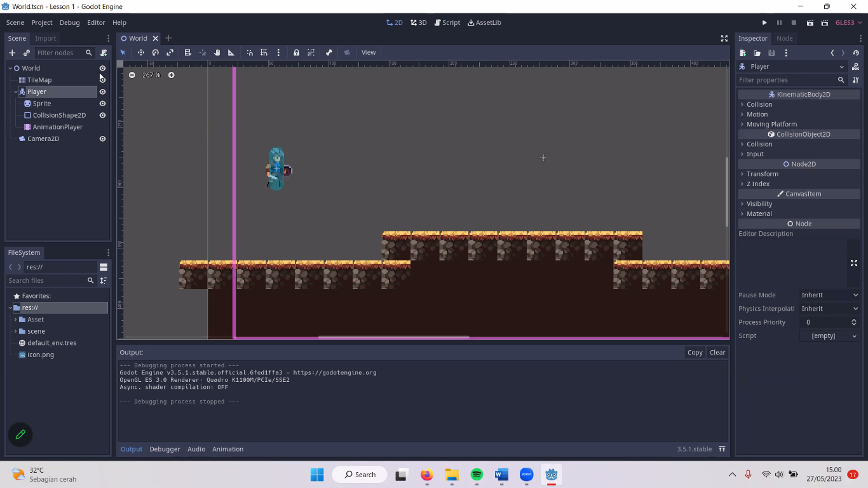Click the group children icon in toolbar
868x488 pixels.
[311, 53]
